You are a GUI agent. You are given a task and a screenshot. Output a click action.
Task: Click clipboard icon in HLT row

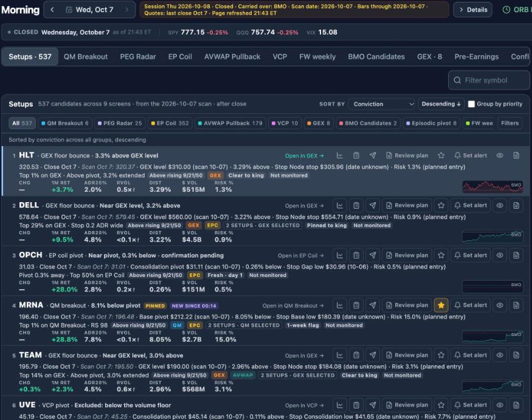[x=356, y=156]
